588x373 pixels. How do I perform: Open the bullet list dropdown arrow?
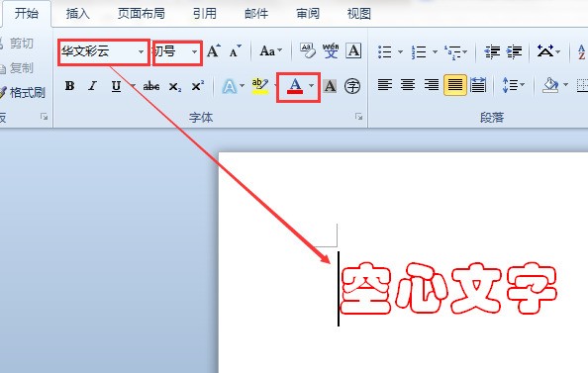pos(400,51)
